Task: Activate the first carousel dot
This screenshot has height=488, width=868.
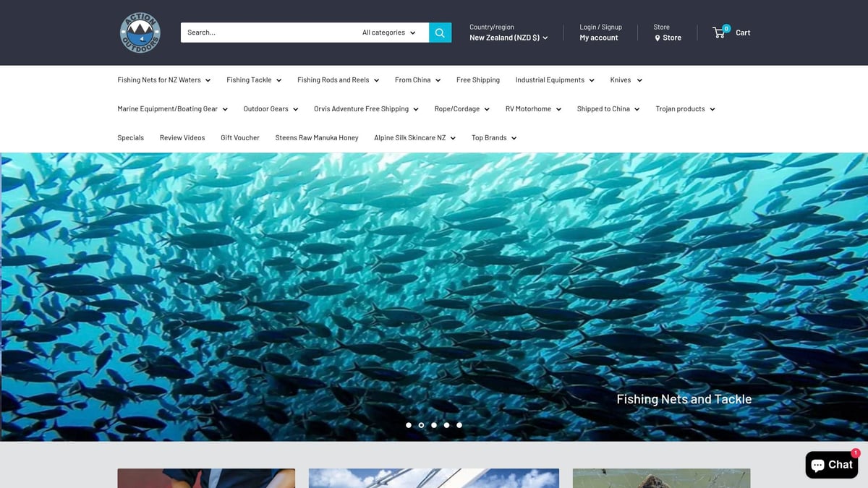Action: (409, 425)
